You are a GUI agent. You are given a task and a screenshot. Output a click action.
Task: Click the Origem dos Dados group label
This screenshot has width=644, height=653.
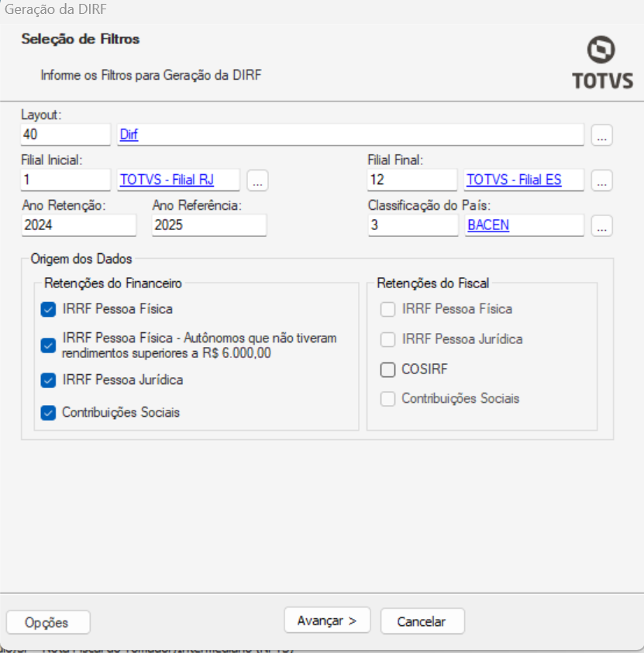[x=81, y=259]
